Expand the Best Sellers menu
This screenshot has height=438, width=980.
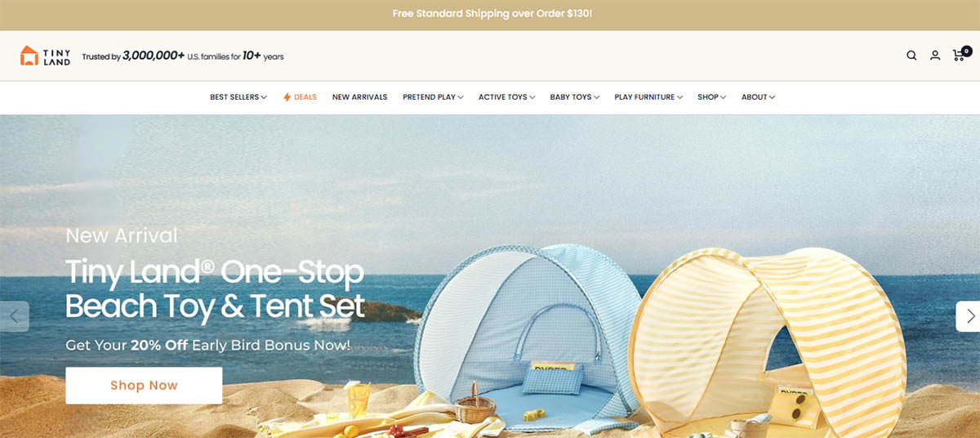point(238,97)
